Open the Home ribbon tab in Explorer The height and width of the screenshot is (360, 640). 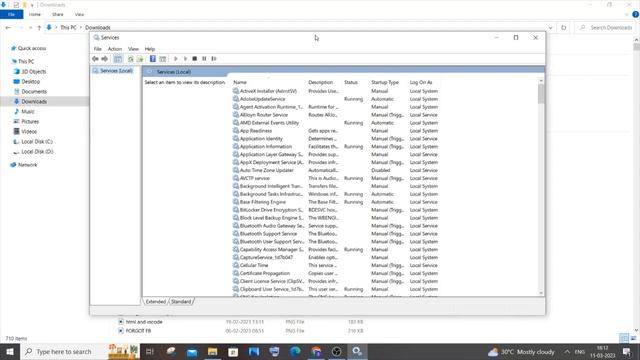35,14
